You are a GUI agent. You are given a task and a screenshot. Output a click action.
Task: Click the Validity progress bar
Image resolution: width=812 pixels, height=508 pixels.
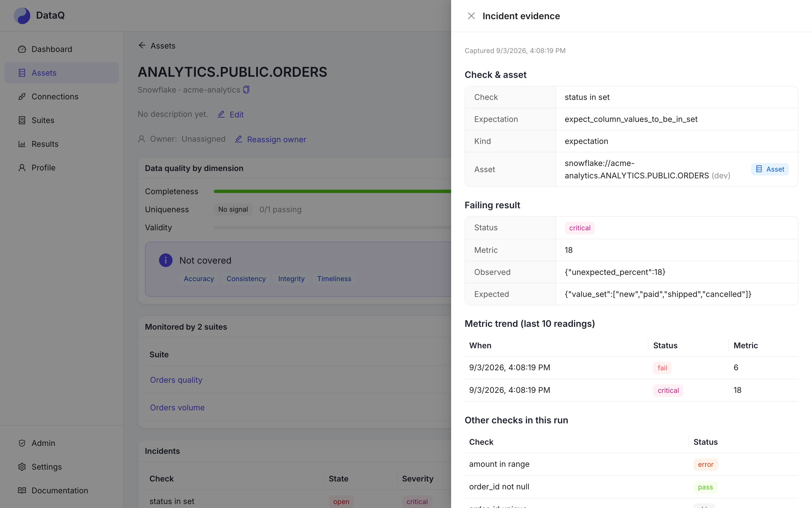[x=332, y=227]
